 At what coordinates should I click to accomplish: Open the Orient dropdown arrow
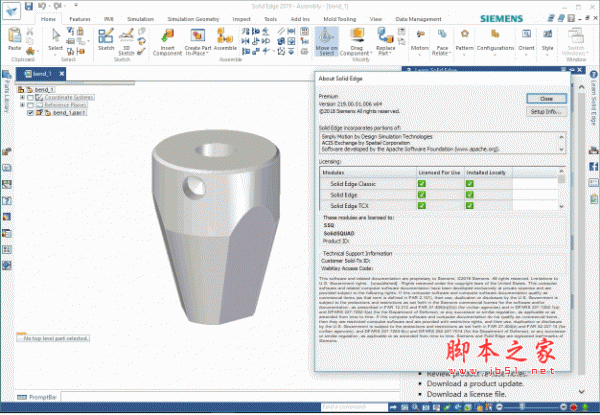tap(527, 55)
